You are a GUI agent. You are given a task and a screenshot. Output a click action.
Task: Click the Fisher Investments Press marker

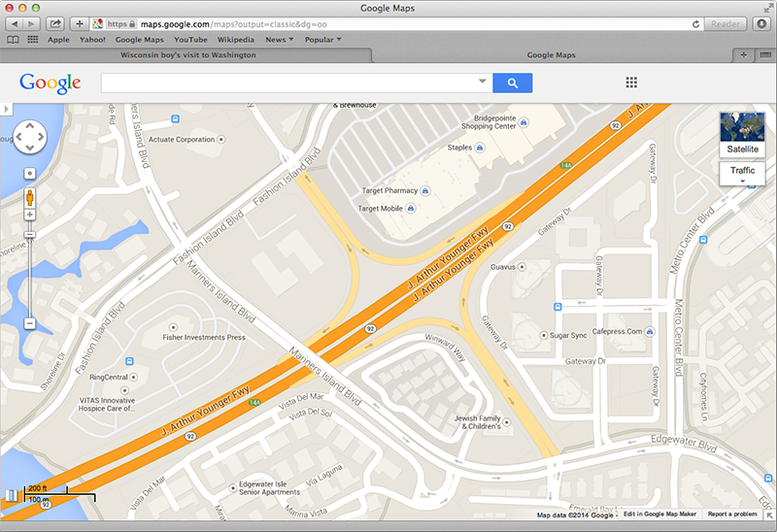[x=173, y=327]
